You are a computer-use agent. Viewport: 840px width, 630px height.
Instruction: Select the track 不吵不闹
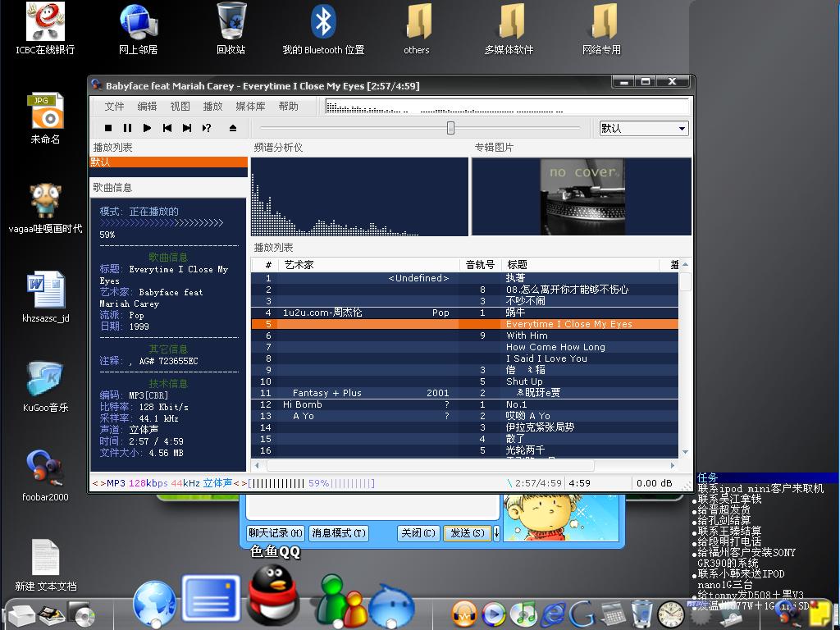pos(464,301)
